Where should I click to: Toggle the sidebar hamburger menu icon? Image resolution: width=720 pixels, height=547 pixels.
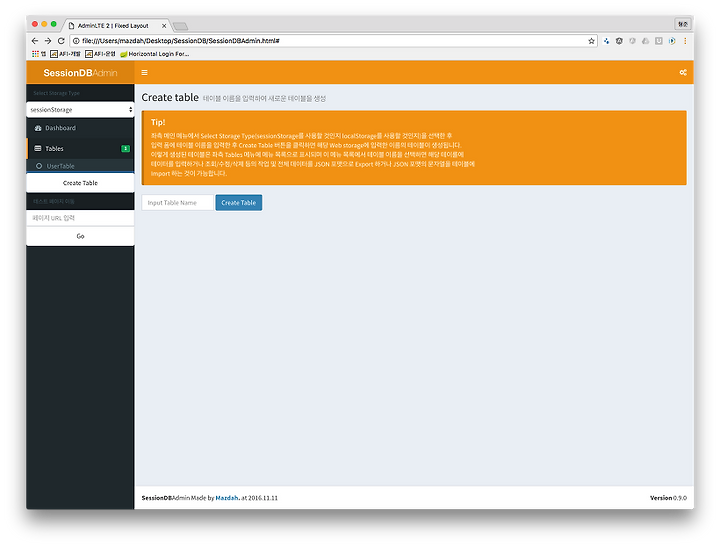point(144,73)
